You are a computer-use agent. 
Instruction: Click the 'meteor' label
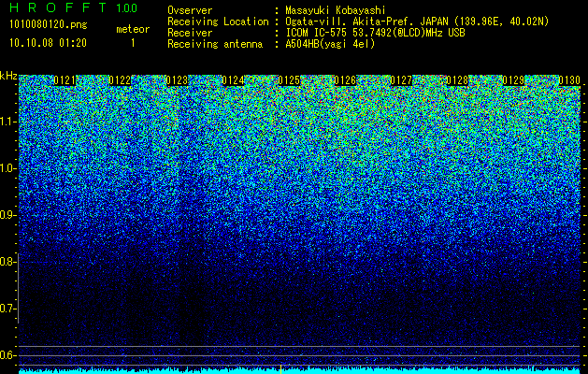133,29
